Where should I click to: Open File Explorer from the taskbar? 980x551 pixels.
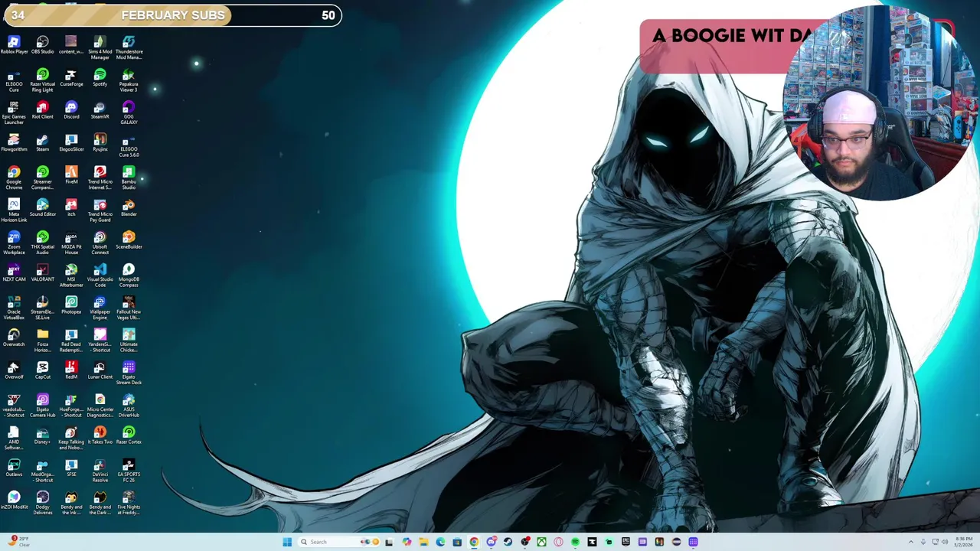423,542
